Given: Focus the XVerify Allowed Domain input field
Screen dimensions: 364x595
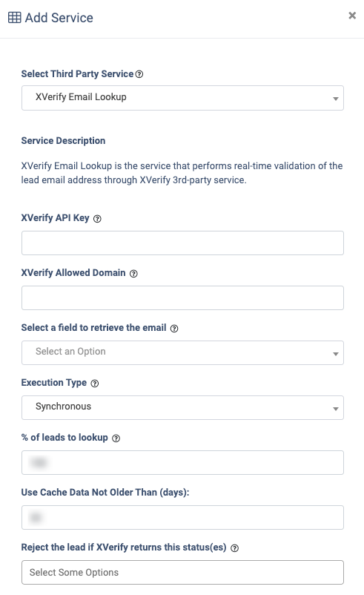Looking at the screenshot, I should pos(182,298).
